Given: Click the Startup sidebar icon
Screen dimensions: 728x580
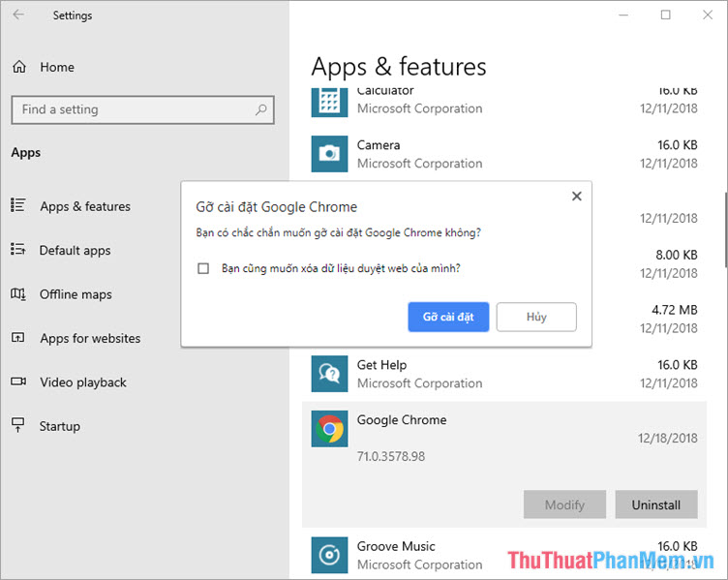Looking at the screenshot, I should pos(18,425).
